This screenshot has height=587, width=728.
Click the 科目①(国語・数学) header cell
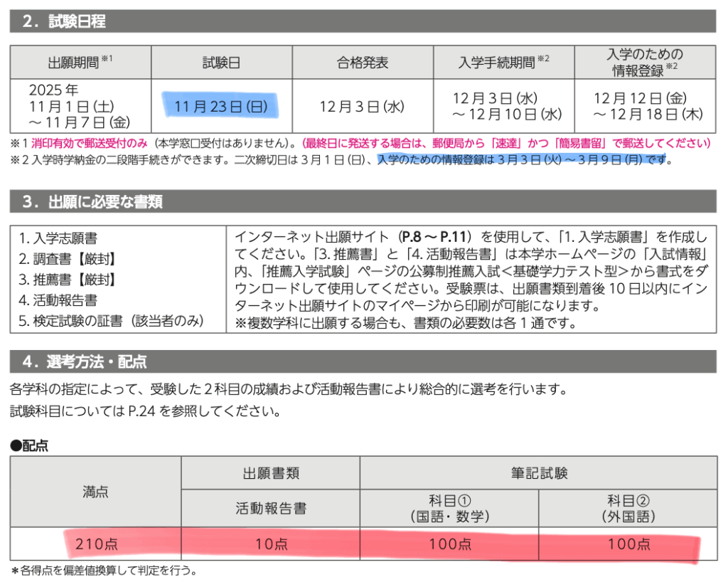(x=449, y=509)
